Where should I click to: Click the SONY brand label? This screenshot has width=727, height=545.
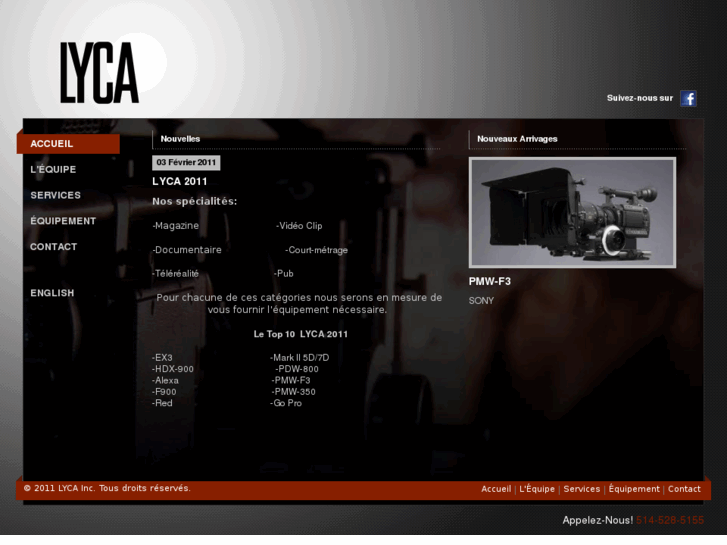tap(481, 301)
